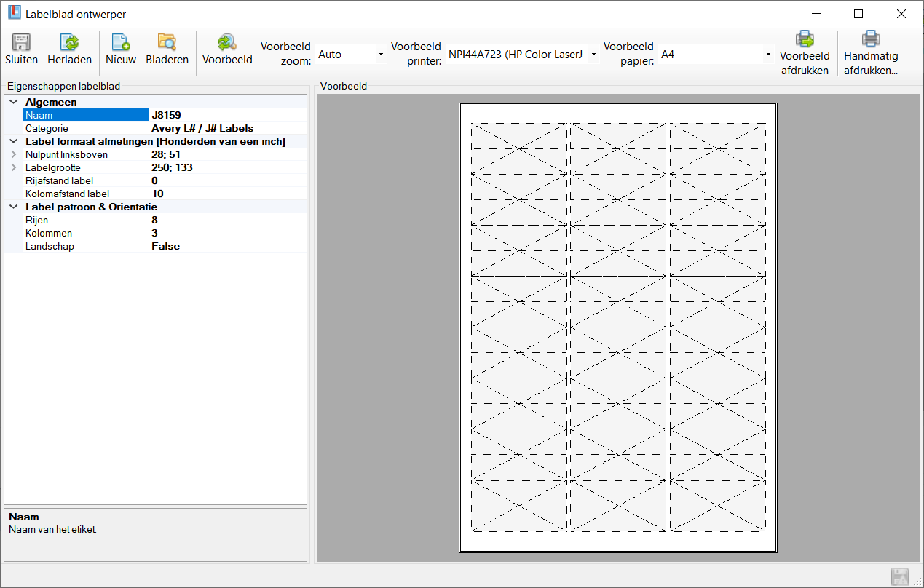This screenshot has height=588, width=924.
Task: Open the Voorbeeld zoom dropdown
Action: point(380,55)
